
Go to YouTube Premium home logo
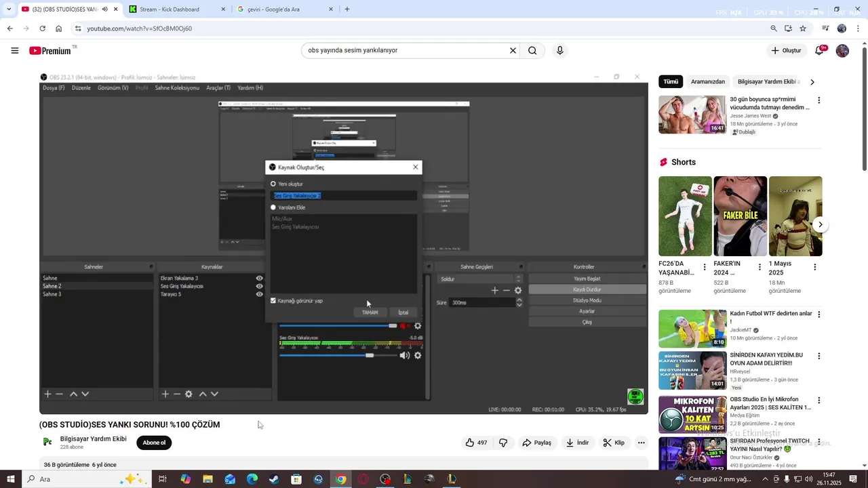click(50, 51)
